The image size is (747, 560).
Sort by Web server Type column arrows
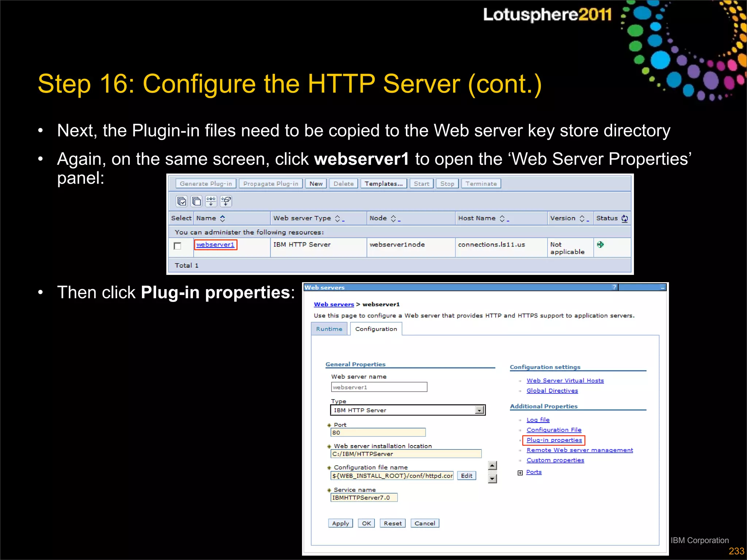click(x=337, y=218)
